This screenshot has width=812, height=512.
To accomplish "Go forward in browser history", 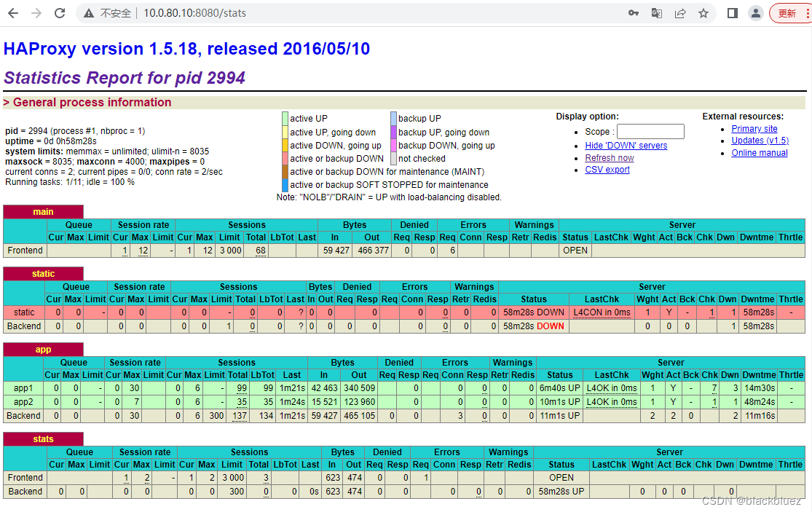I will (x=36, y=13).
